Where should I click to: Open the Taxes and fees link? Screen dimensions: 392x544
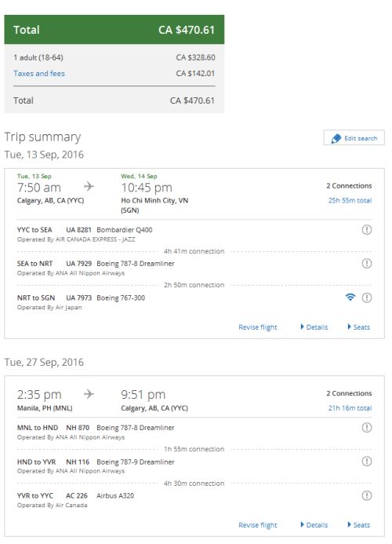click(39, 74)
